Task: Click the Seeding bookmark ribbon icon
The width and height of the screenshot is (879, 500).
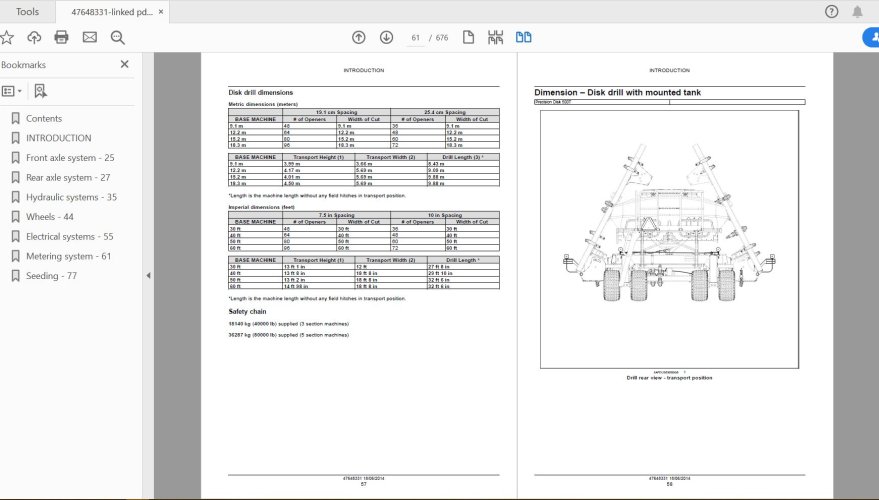Action: pos(16,276)
